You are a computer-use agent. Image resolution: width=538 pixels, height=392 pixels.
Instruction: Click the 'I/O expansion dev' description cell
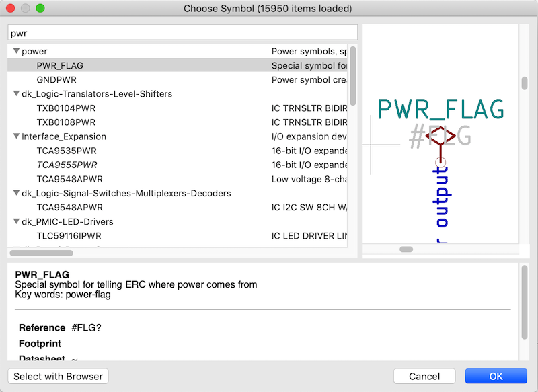(309, 136)
